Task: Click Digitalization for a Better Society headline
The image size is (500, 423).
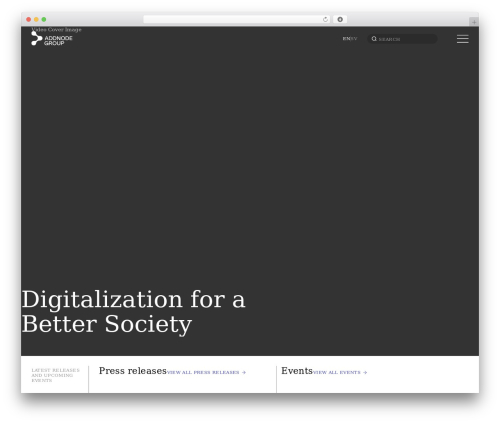Action: coord(133,311)
